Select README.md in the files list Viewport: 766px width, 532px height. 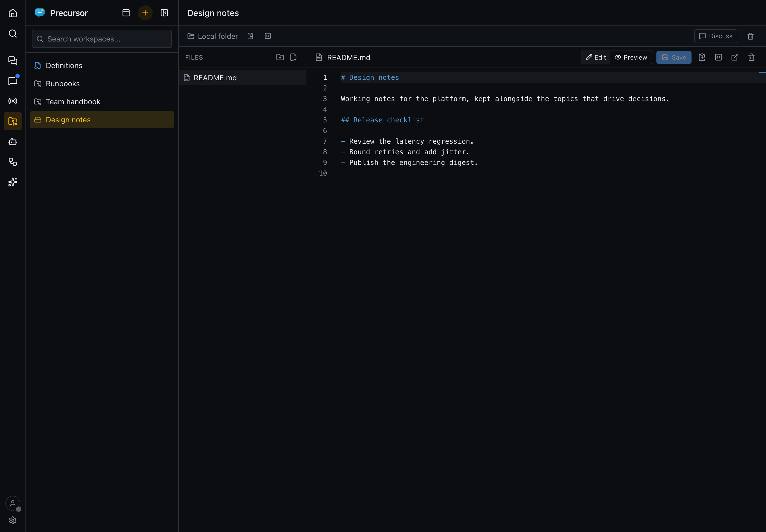click(242, 78)
